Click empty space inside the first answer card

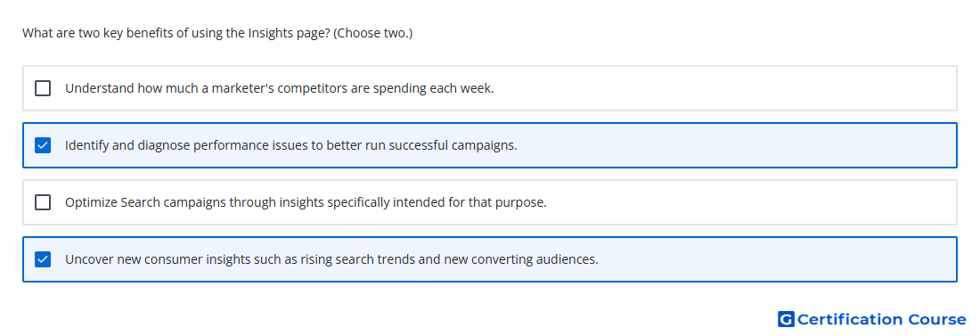(x=725, y=88)
